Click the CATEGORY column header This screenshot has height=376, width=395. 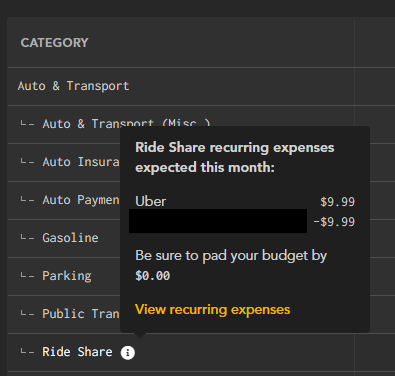click(x=55, y=43)
